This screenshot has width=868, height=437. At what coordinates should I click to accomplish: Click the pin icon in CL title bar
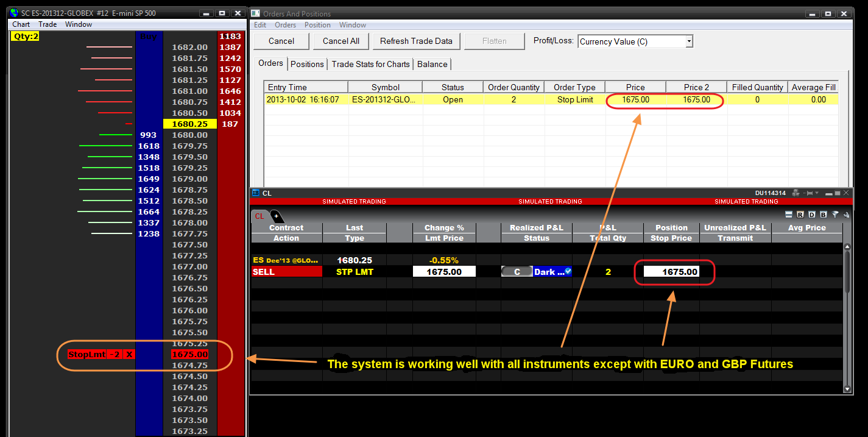pos(807,193)
